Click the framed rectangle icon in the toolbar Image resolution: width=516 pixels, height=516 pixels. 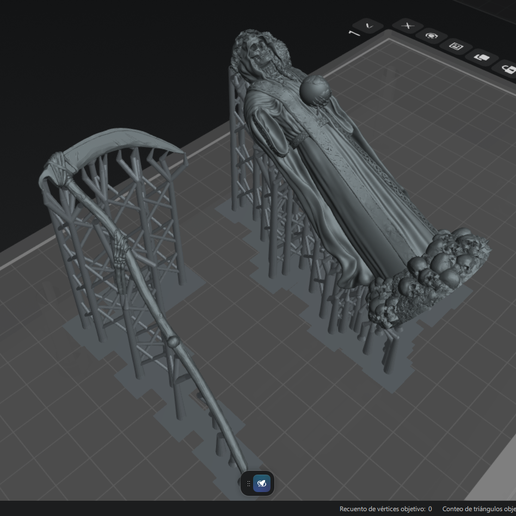click(x=456, y=46)
